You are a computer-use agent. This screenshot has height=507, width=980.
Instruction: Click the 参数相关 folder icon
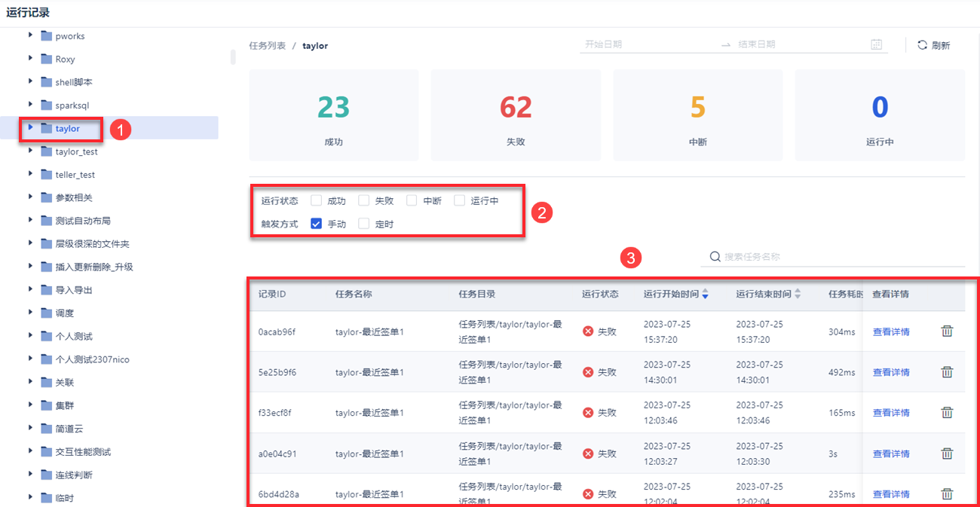pos(46,197)
